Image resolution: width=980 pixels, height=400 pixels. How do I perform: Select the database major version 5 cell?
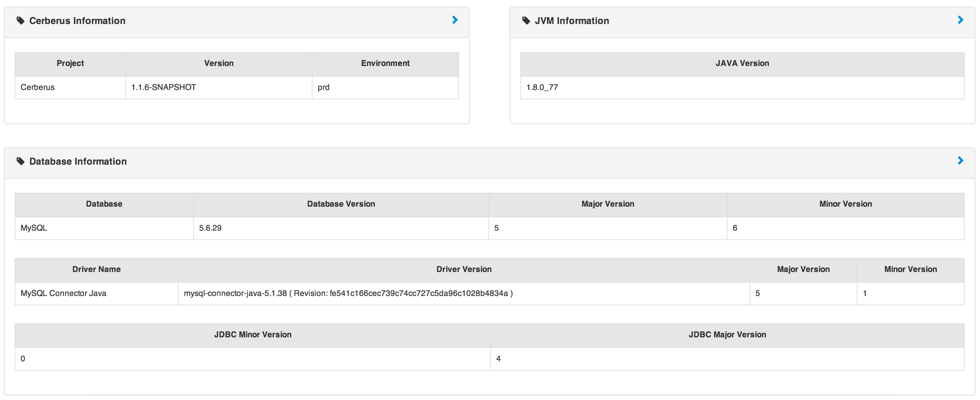608,228
